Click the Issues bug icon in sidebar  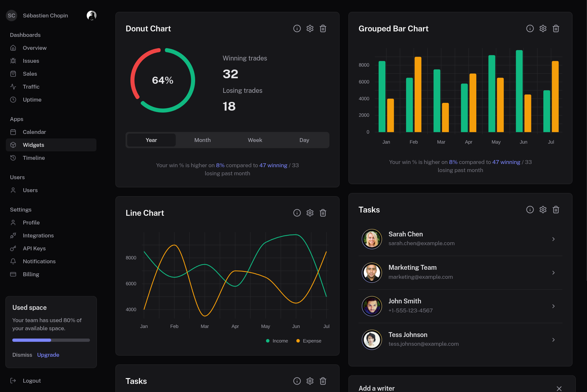click(13, 61)
